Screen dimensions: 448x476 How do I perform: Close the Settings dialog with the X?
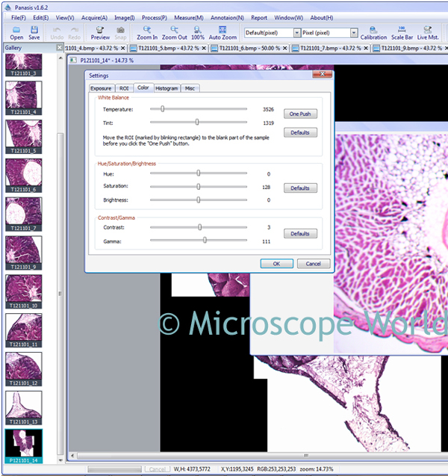point(322,74)
